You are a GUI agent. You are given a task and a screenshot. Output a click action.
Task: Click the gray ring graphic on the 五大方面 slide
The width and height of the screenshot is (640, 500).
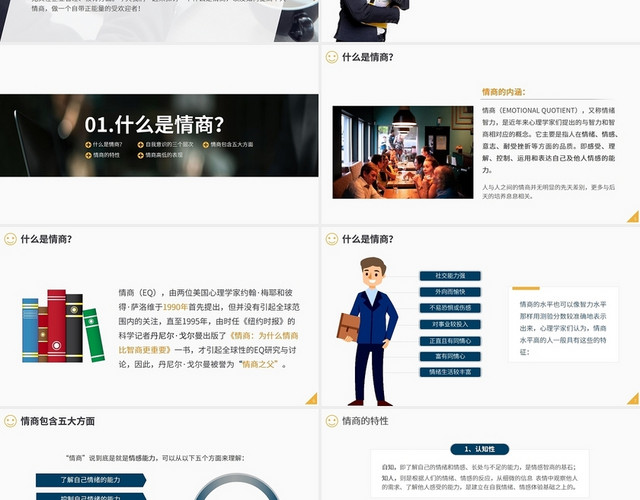(237, 487)
